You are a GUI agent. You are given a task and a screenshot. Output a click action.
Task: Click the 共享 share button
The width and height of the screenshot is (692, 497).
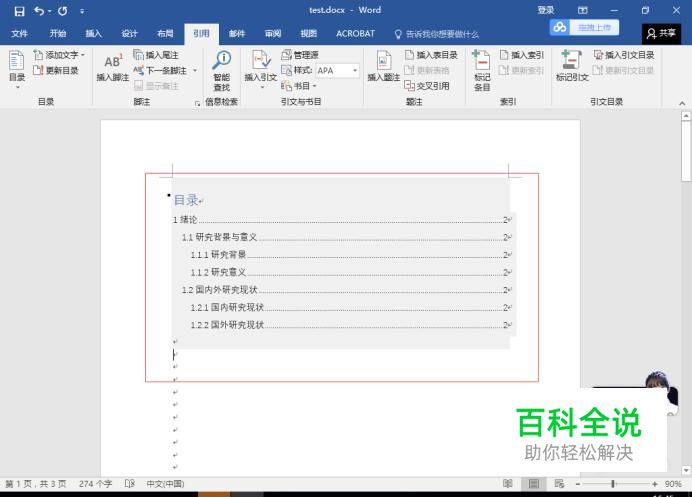[661, 34]
